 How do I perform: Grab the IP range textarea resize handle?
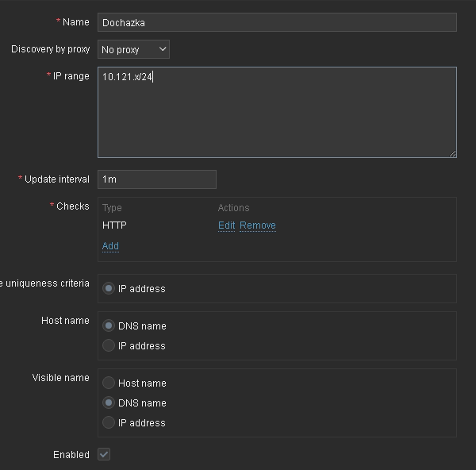click(452, 153)
